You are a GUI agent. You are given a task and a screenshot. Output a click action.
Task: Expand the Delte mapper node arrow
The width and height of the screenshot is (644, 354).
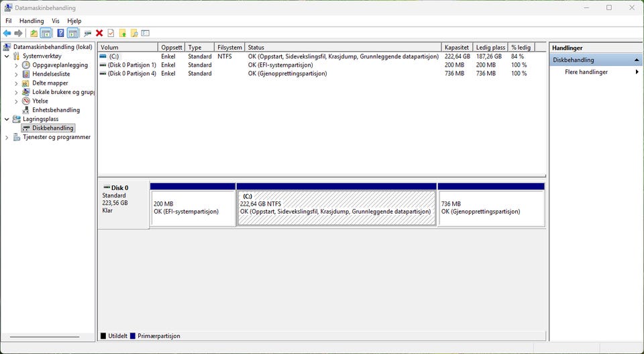click(16, 83)
